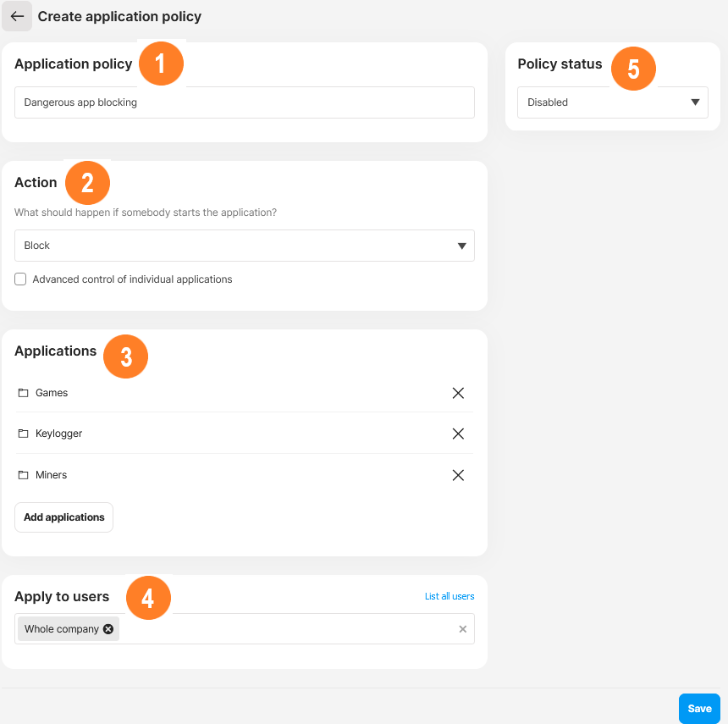Clear the Apply to users selection
This screenshot has width=728, height=724.
pyautogui.click(x=462, y=629)
